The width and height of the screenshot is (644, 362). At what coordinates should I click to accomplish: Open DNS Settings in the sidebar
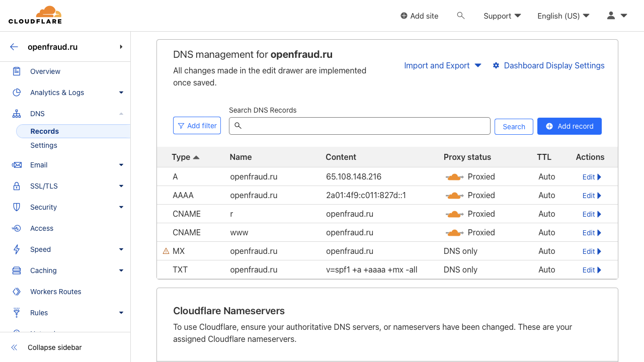coord(44,145)
